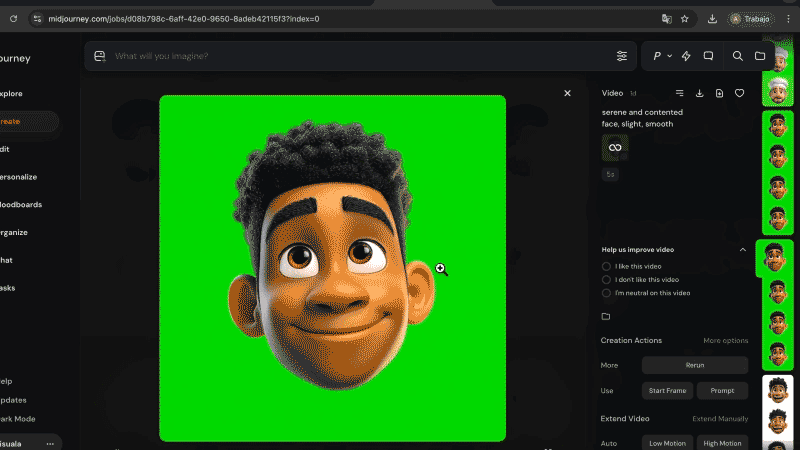Click the folder icon below feedback options
This screenshot has width=800, height=450.
(606, 317)
